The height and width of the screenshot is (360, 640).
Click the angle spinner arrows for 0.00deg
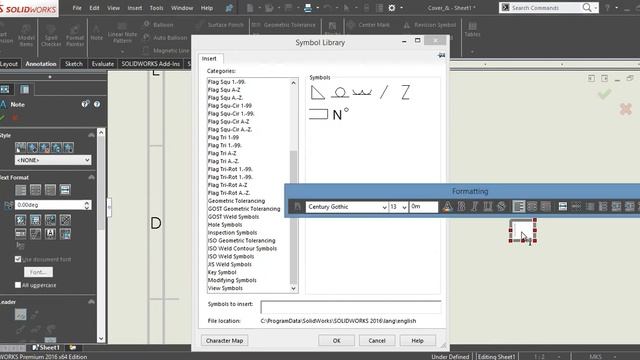click(87, 205)
